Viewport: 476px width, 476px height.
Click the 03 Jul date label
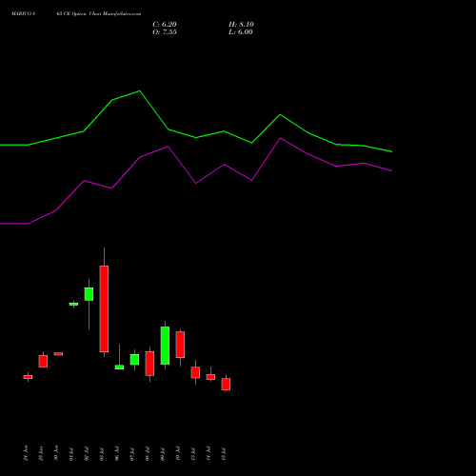point(102,454)
